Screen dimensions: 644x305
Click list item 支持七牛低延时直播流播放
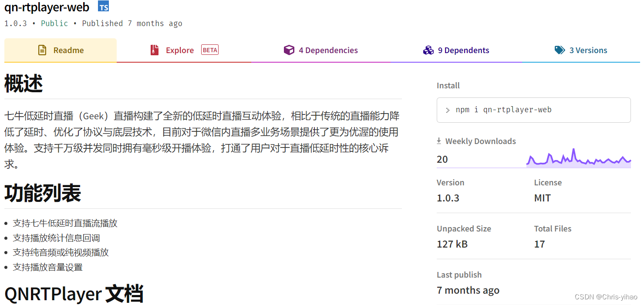pyautogui.click(x=65, y=223)
